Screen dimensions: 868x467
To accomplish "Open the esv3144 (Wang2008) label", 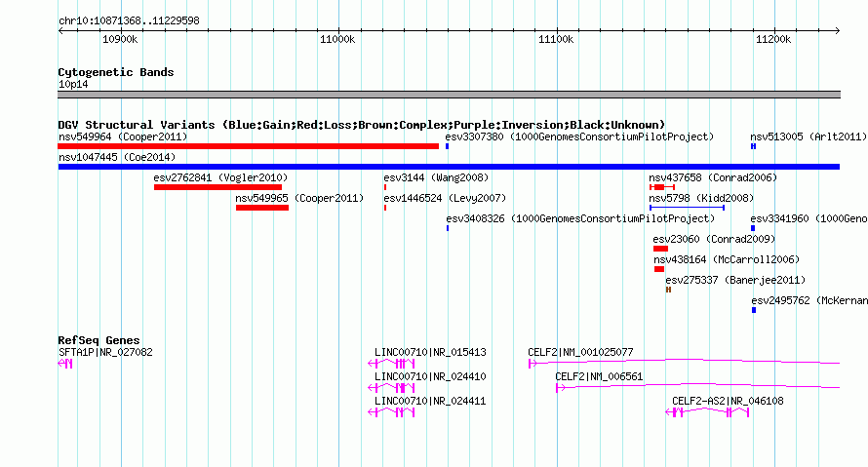I will pos(436,177).
